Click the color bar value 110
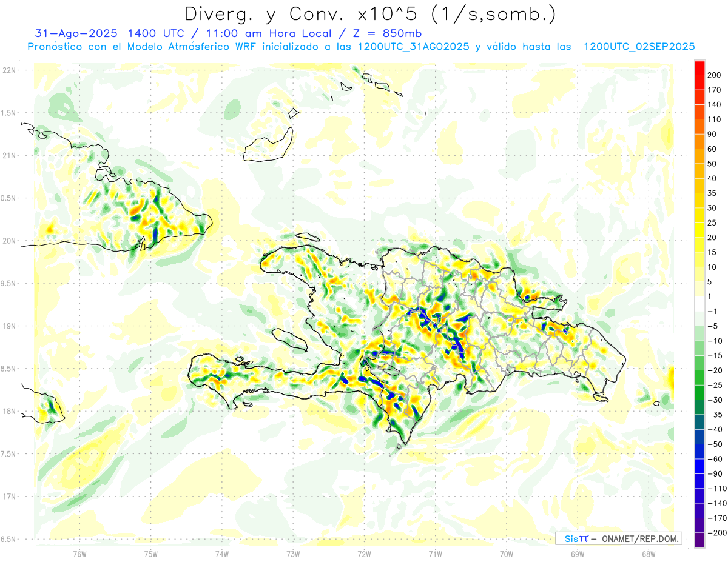 click(714, 119)
